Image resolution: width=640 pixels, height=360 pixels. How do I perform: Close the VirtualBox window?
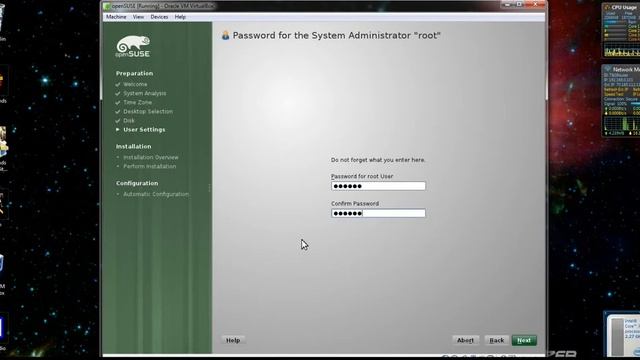[x=536, y=4]
